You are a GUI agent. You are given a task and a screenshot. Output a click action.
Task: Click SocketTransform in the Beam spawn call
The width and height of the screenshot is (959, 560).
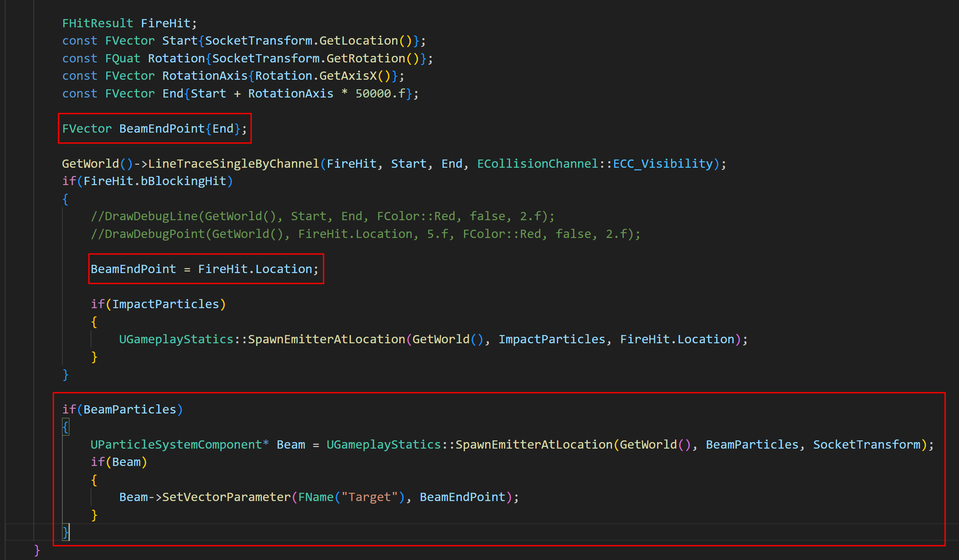(866, 445)
